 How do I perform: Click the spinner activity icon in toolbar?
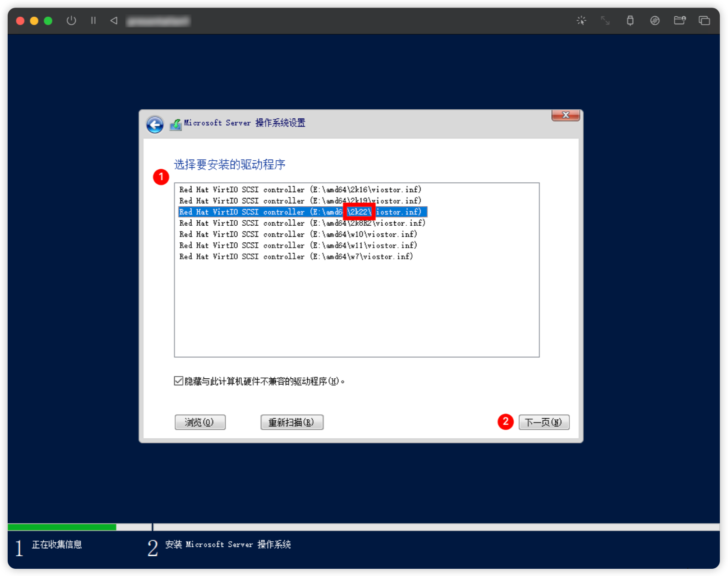[581, 20]
